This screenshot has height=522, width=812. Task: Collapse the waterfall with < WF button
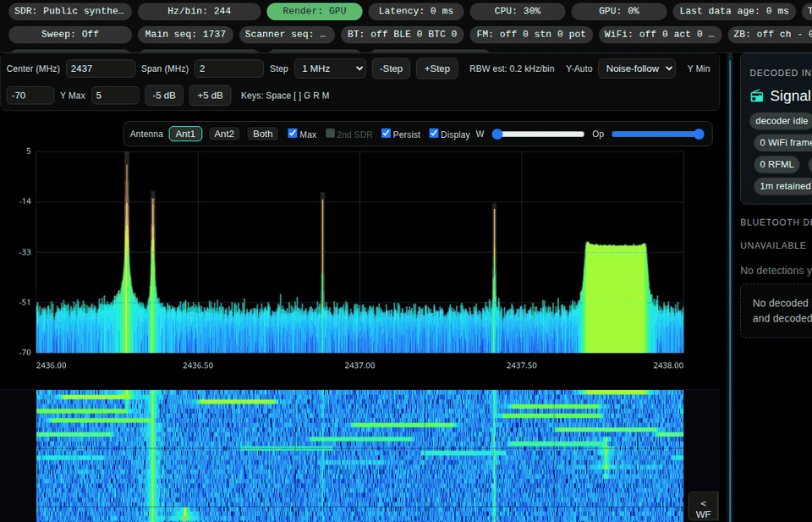pos(703,508)
